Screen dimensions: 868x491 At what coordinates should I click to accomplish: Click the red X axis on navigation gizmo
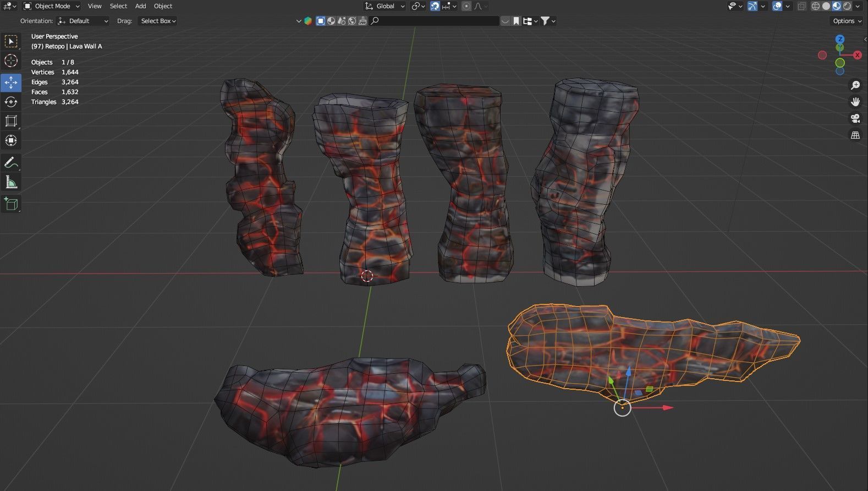[857, 55]
